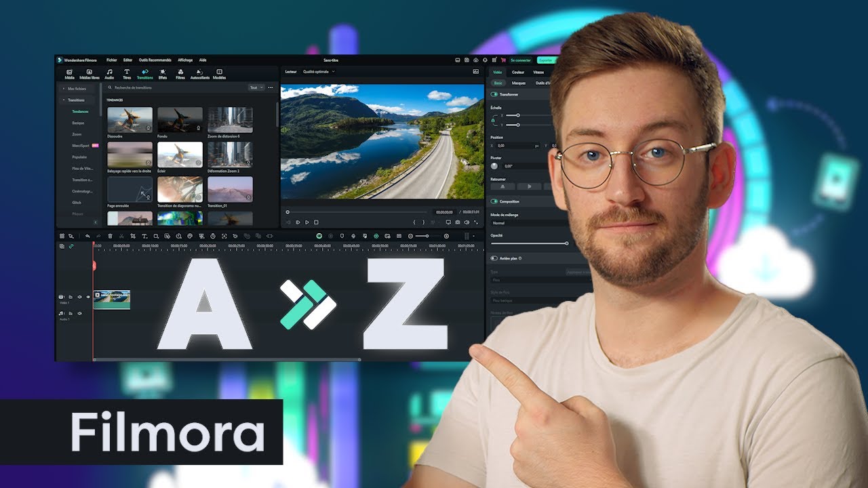Screen dimensions: 868x488
Task: Toggle the Arrière plan switch
Action: 494,258
